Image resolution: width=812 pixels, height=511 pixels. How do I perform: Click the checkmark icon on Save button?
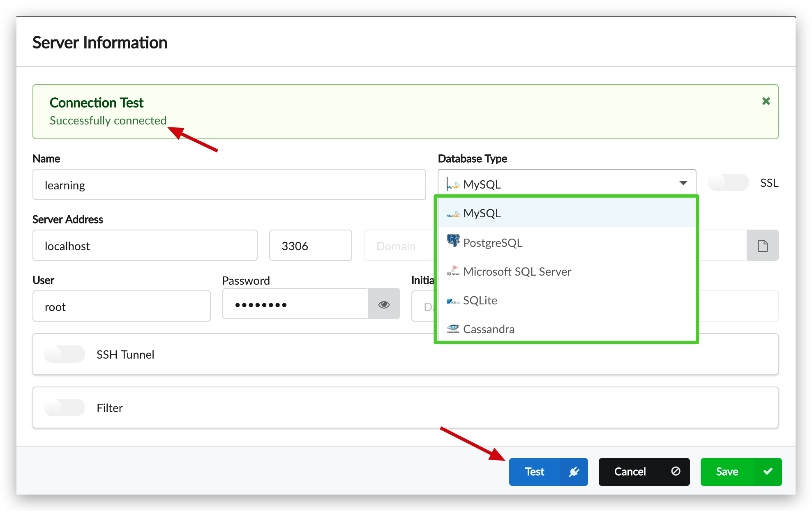[768, 472]
